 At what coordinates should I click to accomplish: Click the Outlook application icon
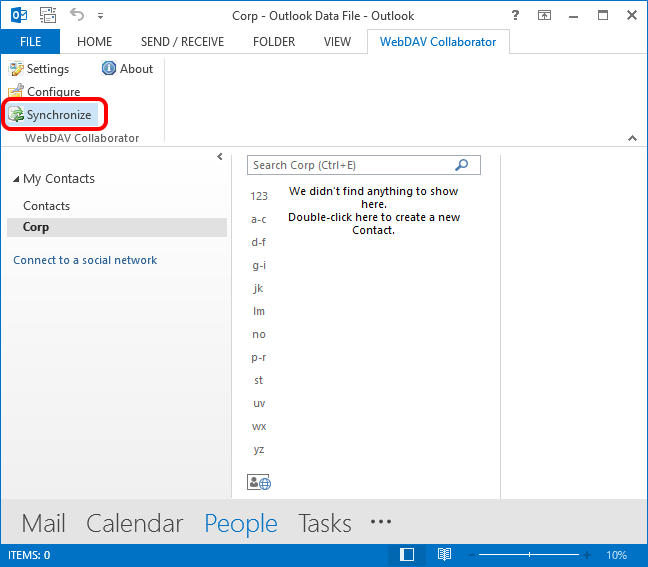(x=19, y=15)
